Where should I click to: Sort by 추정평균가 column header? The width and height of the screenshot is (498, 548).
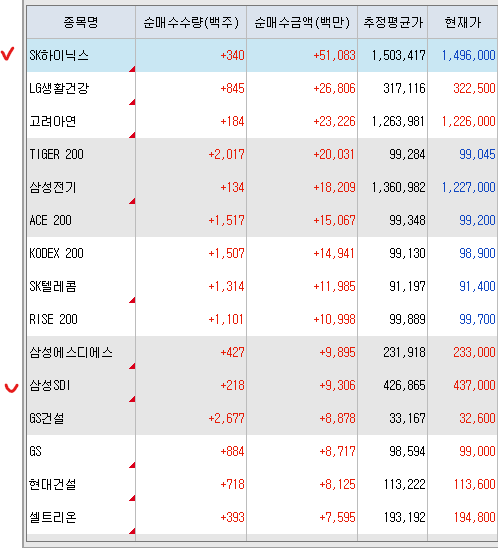(x=392, y=22)
